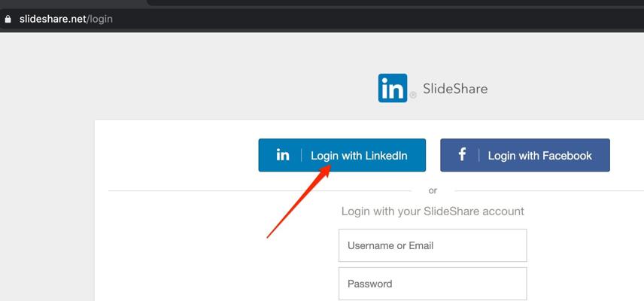Click the red arrow annotation's tail
The width and height of the screenshot is (644, 301).
pyautogui.click(x=269, y=236)
